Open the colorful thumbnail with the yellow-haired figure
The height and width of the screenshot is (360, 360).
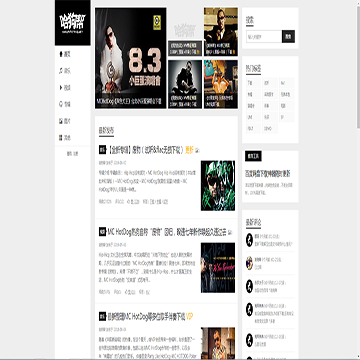click(x=221, y=84)
